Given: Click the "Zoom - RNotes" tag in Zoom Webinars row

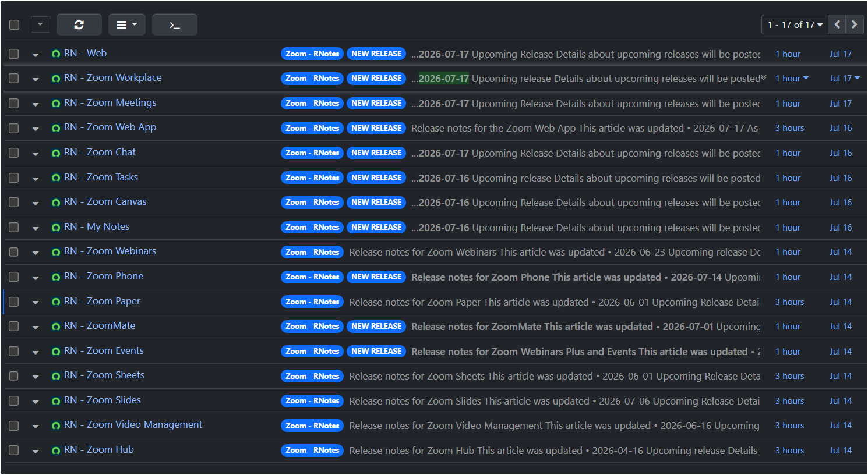Looking at the screenshot, I should coord(312,252).
